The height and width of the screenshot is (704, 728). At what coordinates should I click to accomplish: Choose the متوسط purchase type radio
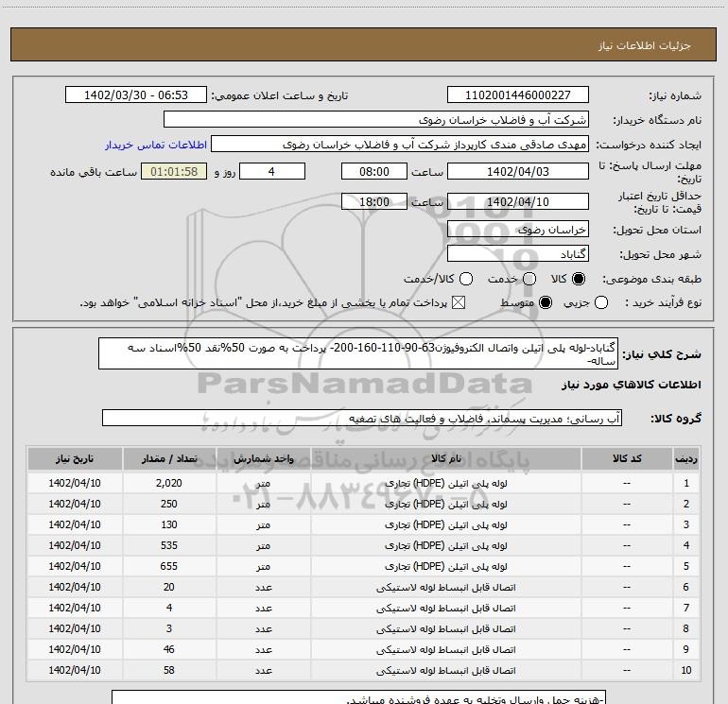(546, 302)
